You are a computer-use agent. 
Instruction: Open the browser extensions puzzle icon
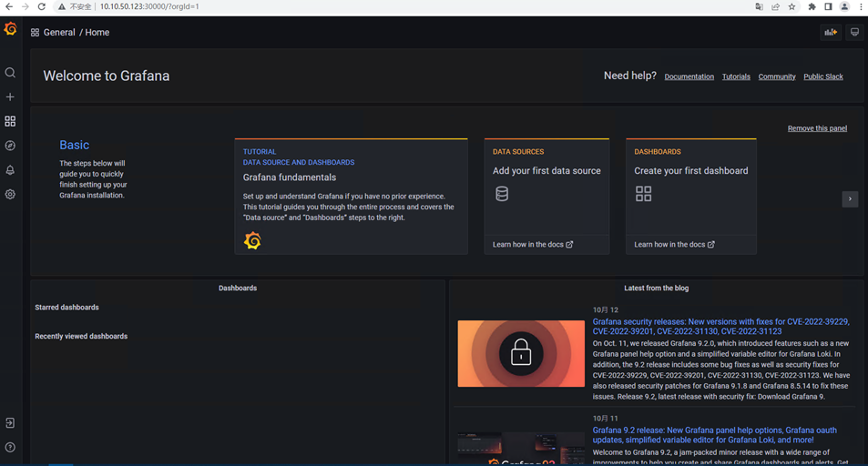tap(812, 6)
